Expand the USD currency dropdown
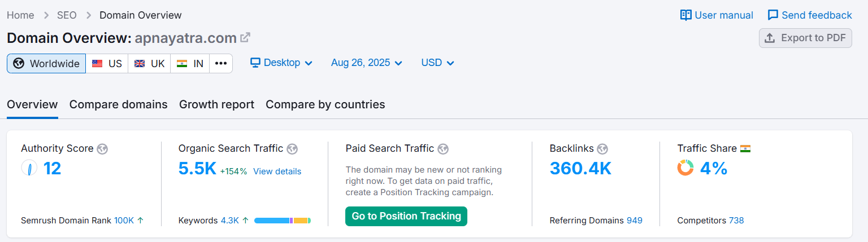Image resolution: width=868 pixels, height=242 pixels. tap(437, 63)
